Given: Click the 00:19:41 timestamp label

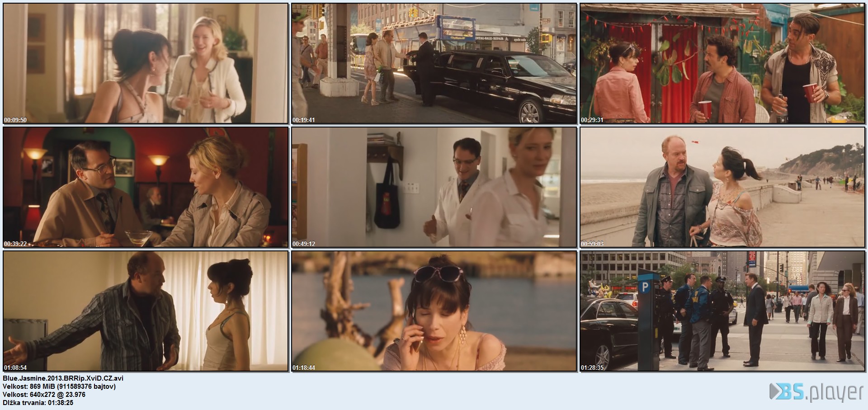Looking at the screenshot, I should [x=304, y=120].
